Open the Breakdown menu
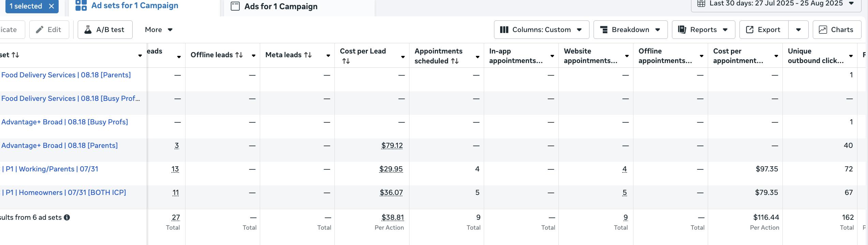 (630, 30)
